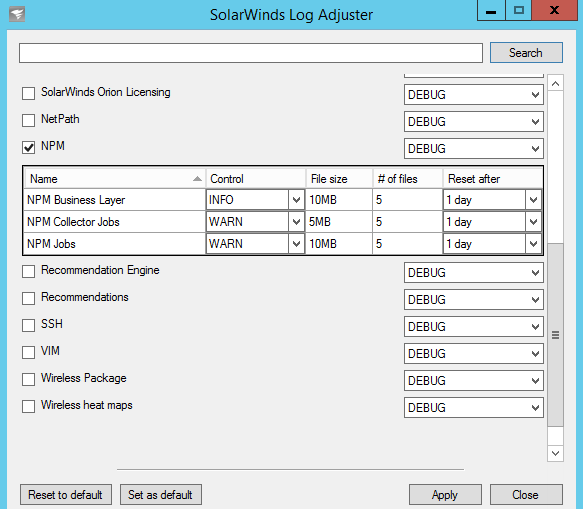
Task: Click Set as default button
Action: (161, 495)
